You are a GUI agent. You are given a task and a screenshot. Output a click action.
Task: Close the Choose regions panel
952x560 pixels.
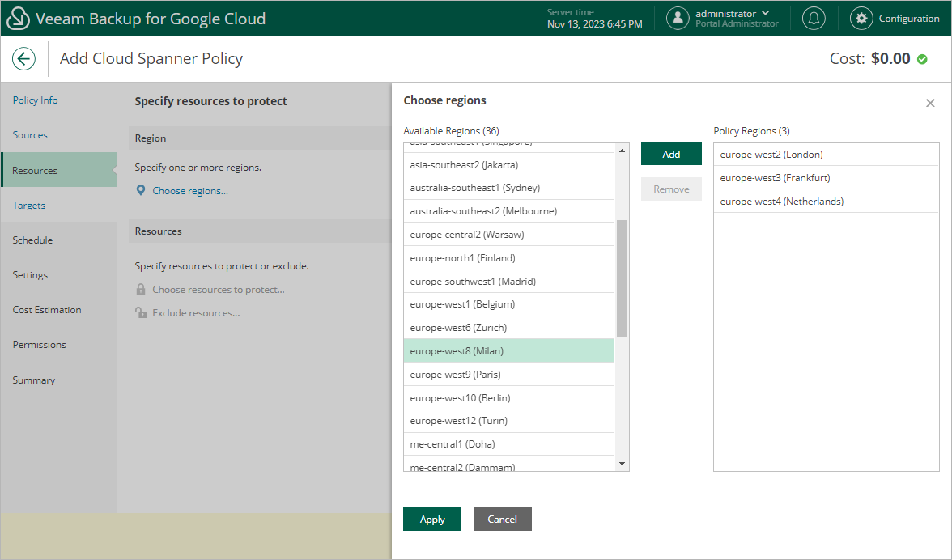pyautogui.click(x=930, y=103)
